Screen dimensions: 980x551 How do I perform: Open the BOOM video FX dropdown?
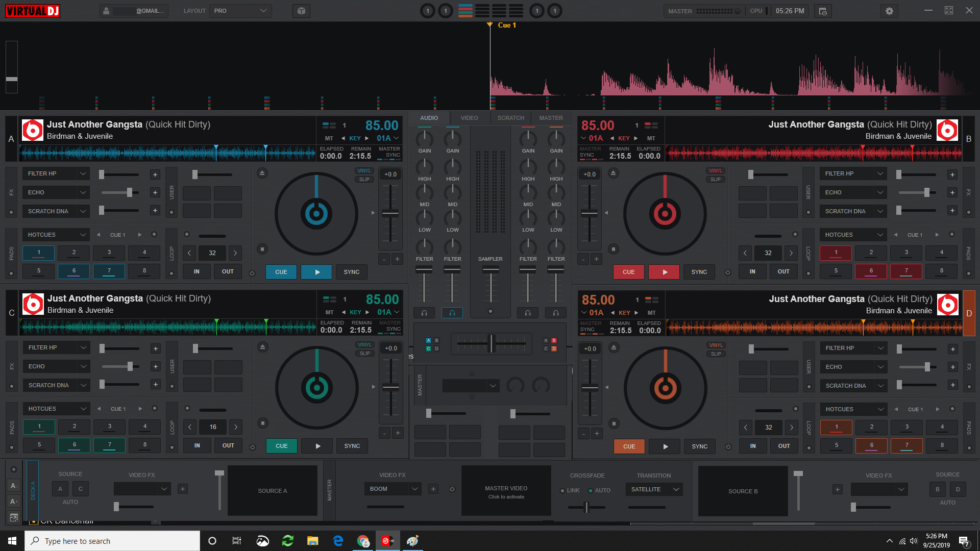(393, 489)
